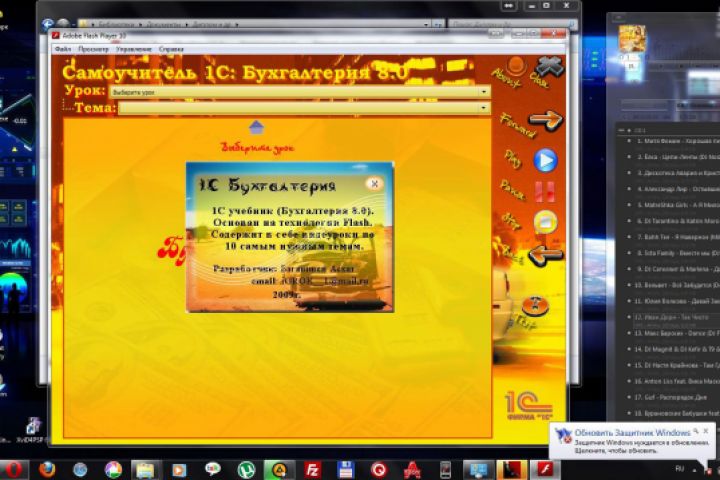Image resolution: width=720 pixels, height=480 pixels.
Task: Click the Google Talk chat bubble taskbar icon
Action: point(213,469)
